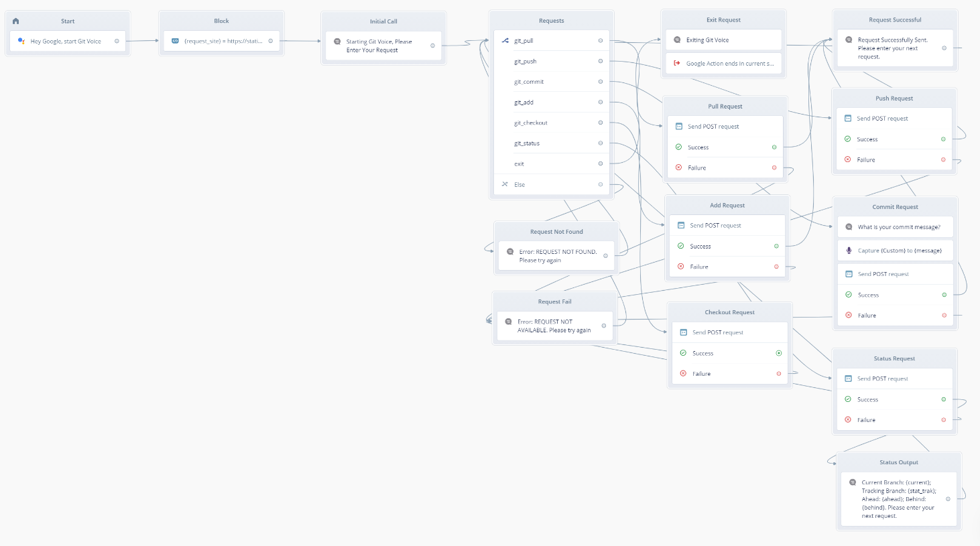Click the speak icon in Request Successful block

[x=849, y=40]
